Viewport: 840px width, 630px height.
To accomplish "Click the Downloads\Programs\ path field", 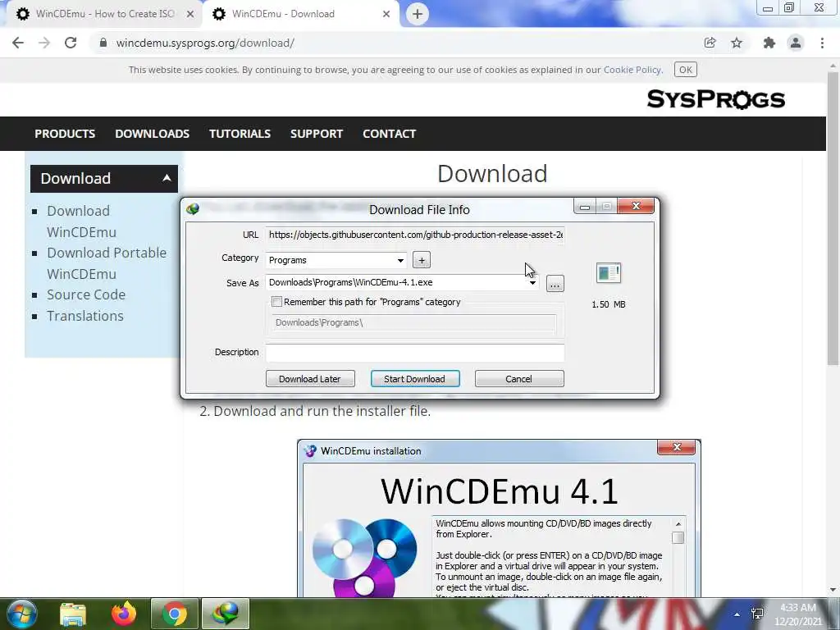I will (414, 322).
